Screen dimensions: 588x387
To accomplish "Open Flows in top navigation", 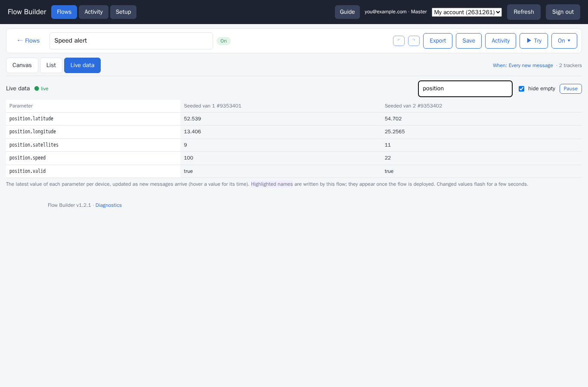I will tap(64, 12).
